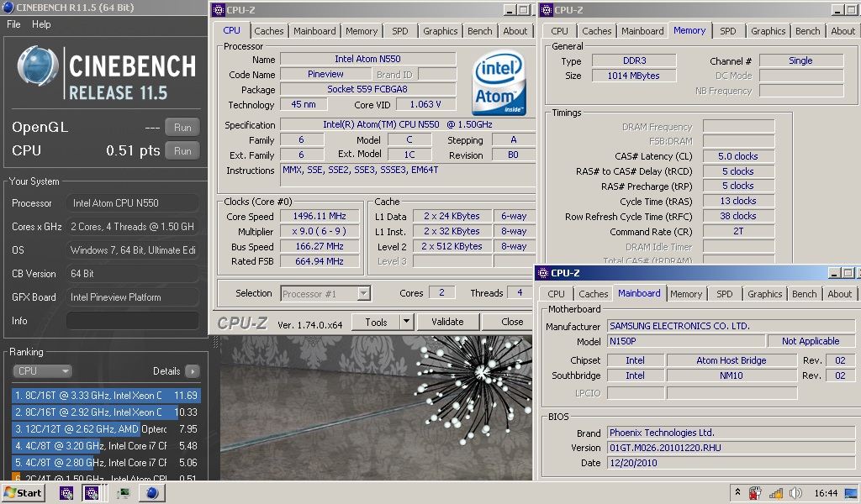The width and height of the screenshot is (861, 504).
Task: Click the Manufacturer SAMSUNG ELECTRONICS field
Action: click(731, 326)
